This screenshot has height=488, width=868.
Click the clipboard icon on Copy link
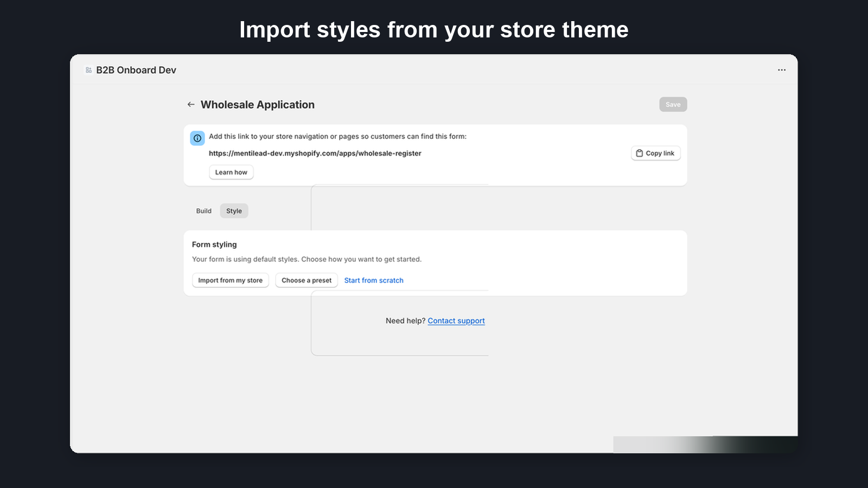coord(640,153)
